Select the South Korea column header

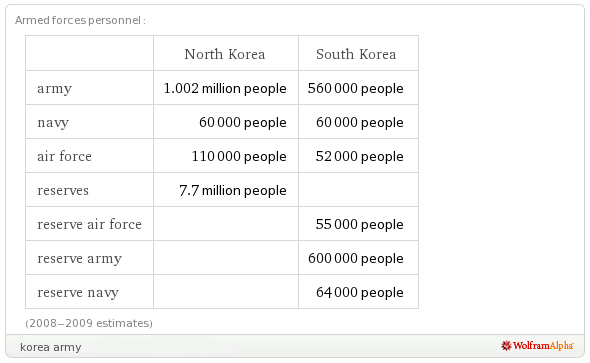(356, 54)
